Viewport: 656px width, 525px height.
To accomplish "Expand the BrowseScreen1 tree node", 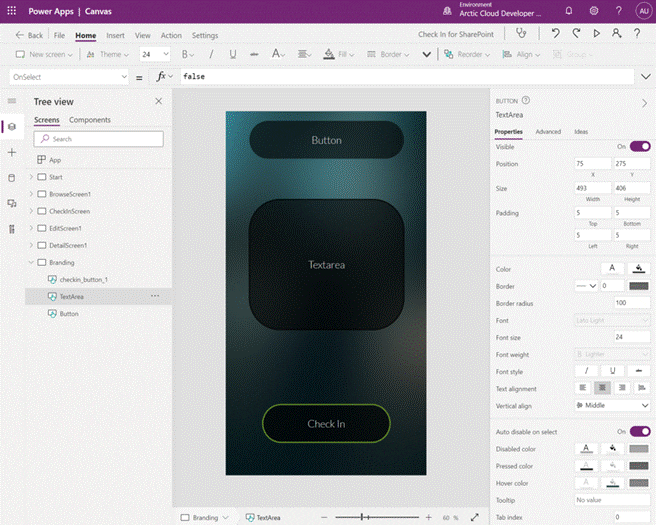I will pos(31,194).
